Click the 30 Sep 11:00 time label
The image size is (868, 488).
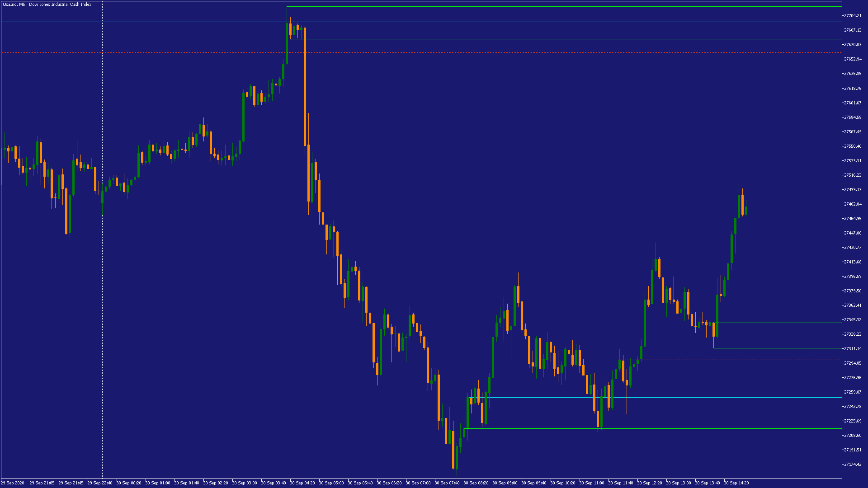point(592,483)
